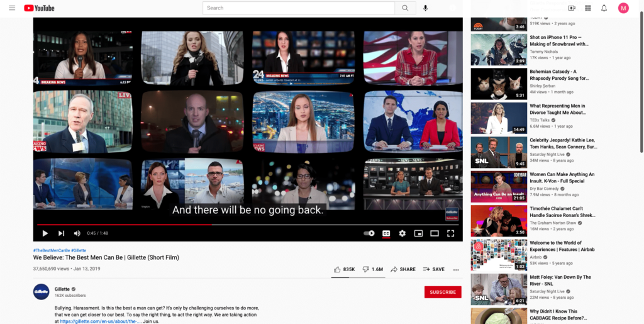Open the Tommy Nichols channel name
Viewport: 644px width, 324px height.
pos(544,52)
